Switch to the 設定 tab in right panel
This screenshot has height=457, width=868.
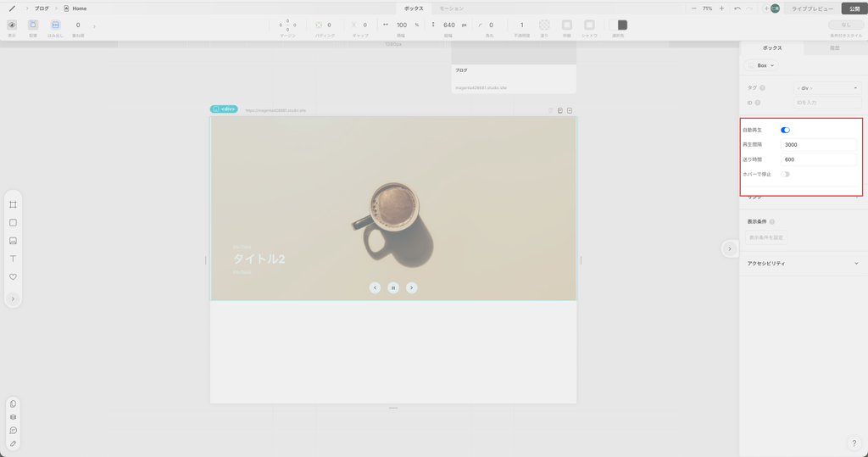tap(834, 48)
